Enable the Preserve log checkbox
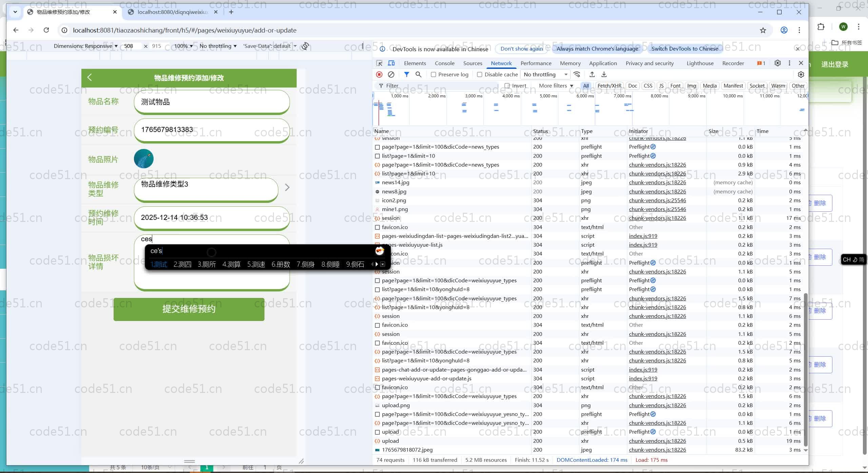This screenshot has width=868, height=473. tap(434, 74)
